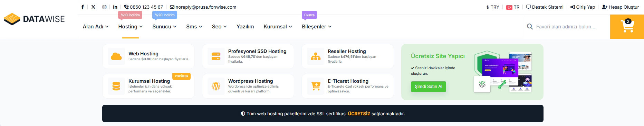
Task: Open the LinkedIn social icon
Action: tap(115, 7)
